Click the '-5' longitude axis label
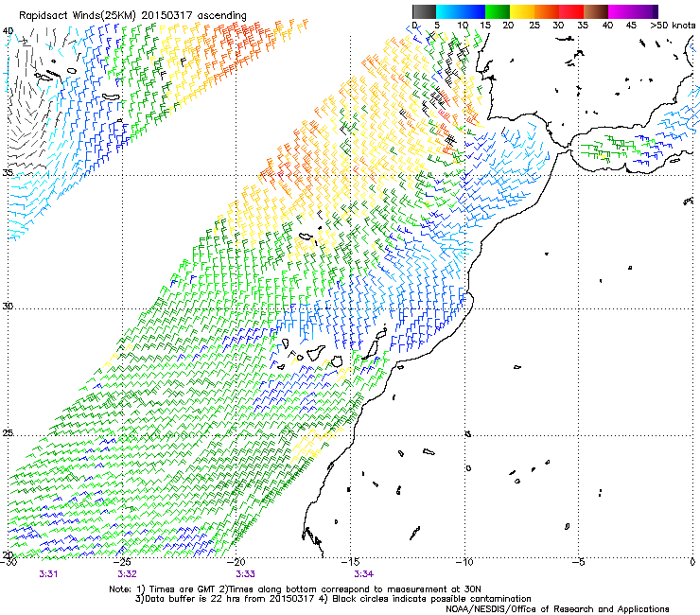Viewport: 700px width, 615px height. (578, 562)
